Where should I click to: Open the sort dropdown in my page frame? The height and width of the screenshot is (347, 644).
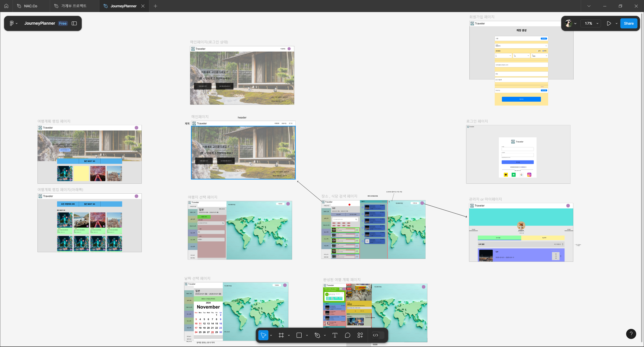click(x=559, y=244)
